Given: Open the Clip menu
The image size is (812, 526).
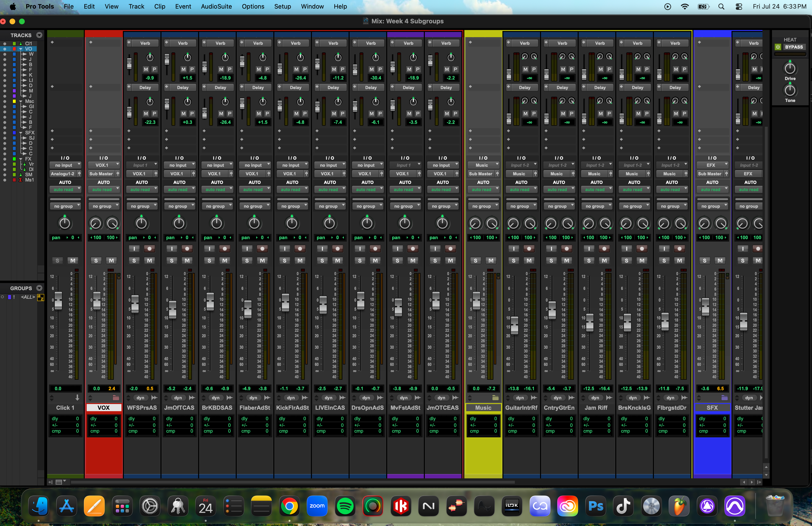Looking at the screenshot, I should (159, 6).
